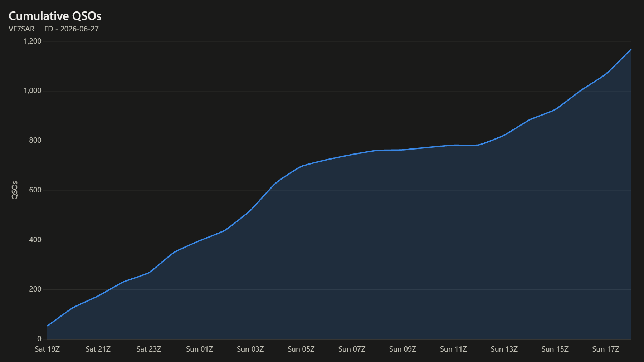The height and width of the screenshot is (362, 644).
Task: Click the QSOs y-axis title
Action: point(15,190)
